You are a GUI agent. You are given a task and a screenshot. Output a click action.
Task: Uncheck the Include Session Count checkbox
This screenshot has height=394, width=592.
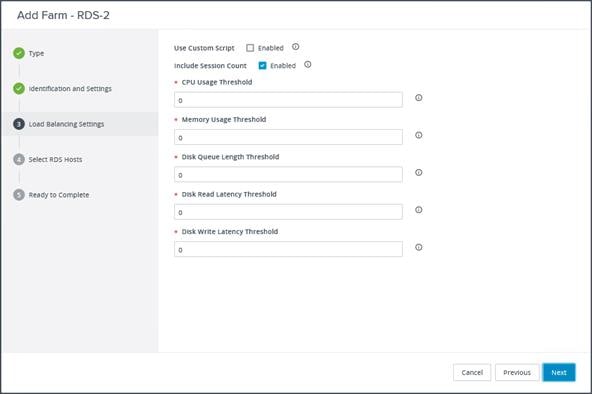(262, 66)
